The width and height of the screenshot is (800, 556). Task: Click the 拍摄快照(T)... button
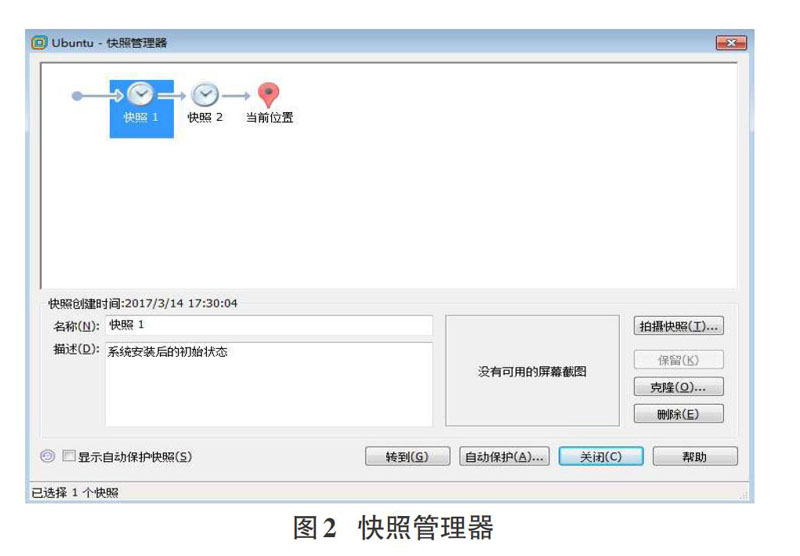679,326
